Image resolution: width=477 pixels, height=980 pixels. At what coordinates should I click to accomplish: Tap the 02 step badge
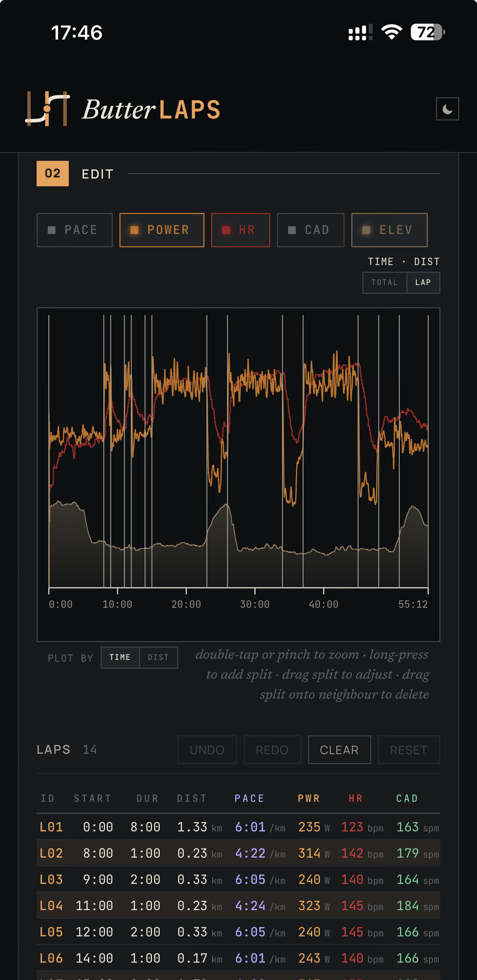(x=53, y=173)
